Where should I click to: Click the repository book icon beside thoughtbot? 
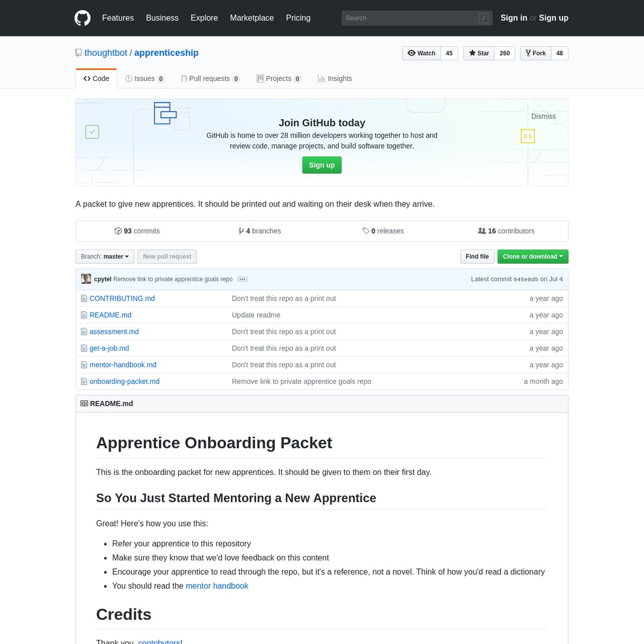coord(78,53)
